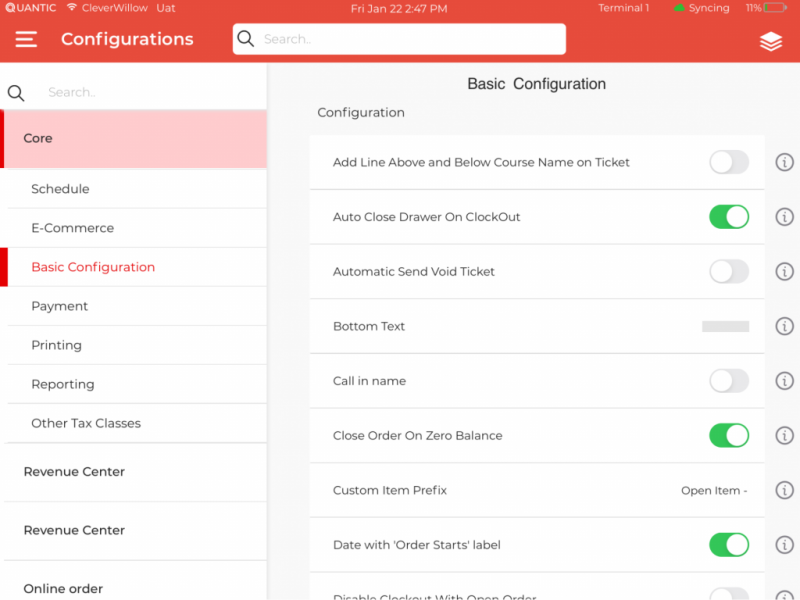Expand the Online order section
The width and height of the screenshot is (800, 600).
[135, 588]
